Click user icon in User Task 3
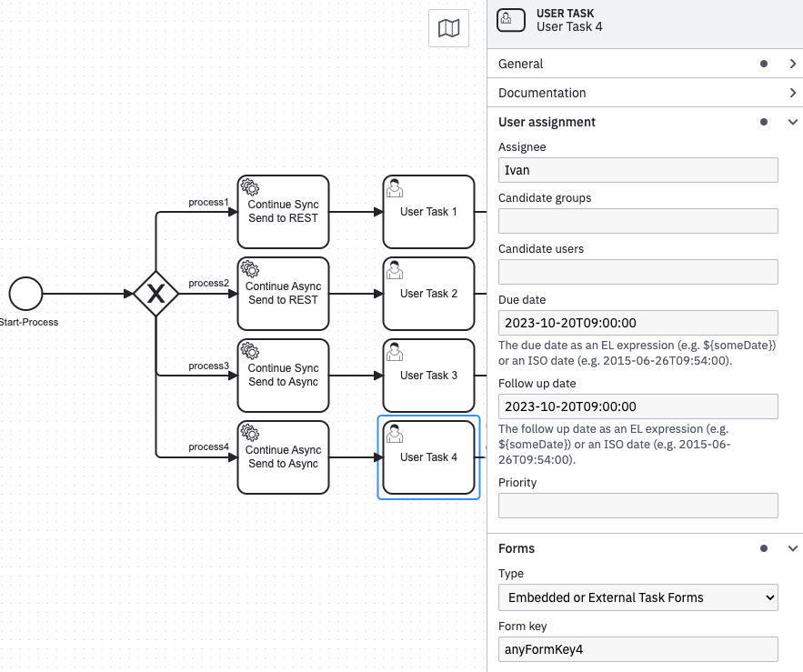The width and height of the screenshot is (803, 672). point(396,352)
